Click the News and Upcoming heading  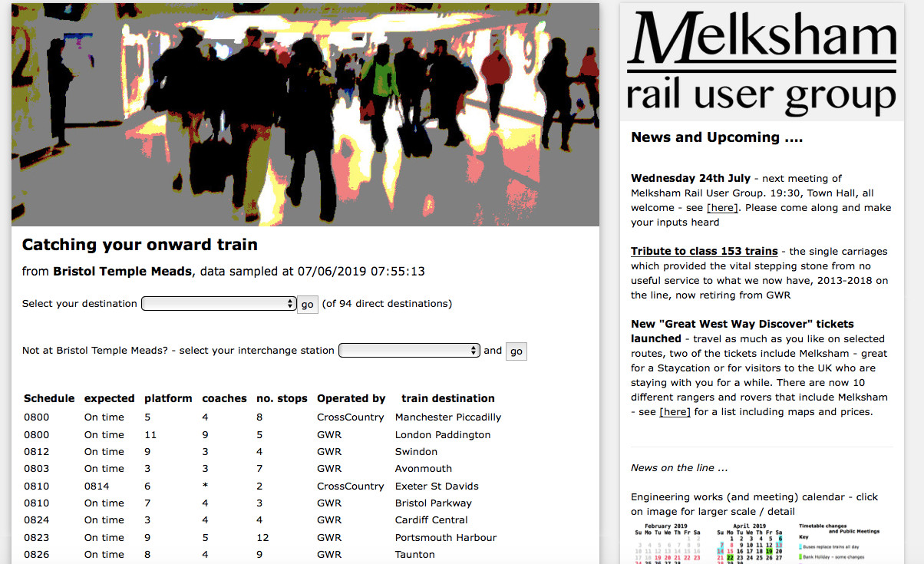tap(716, 138)
